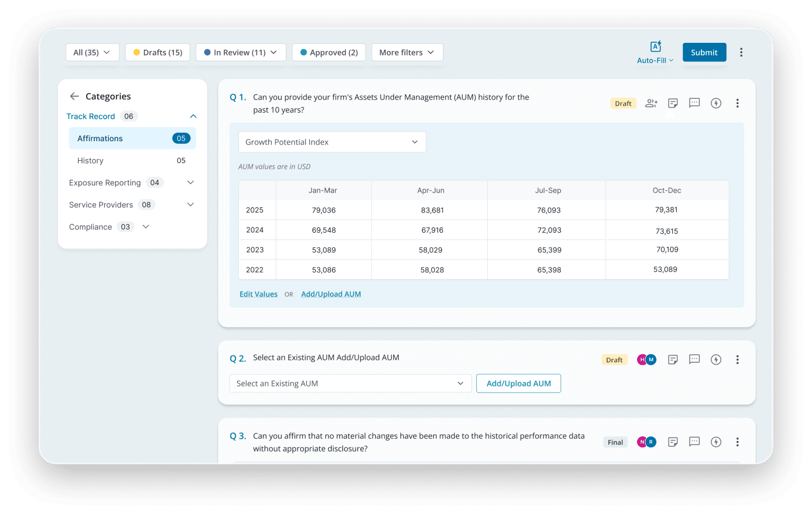Open the In Review (11) filter
Screen dimensions: 812x514
click(x=241, y=52)
